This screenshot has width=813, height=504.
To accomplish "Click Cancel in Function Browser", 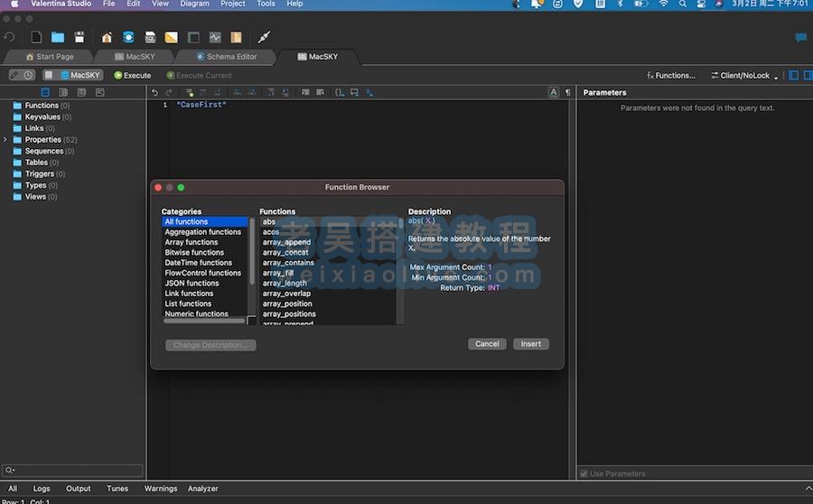I will [487, 344].
